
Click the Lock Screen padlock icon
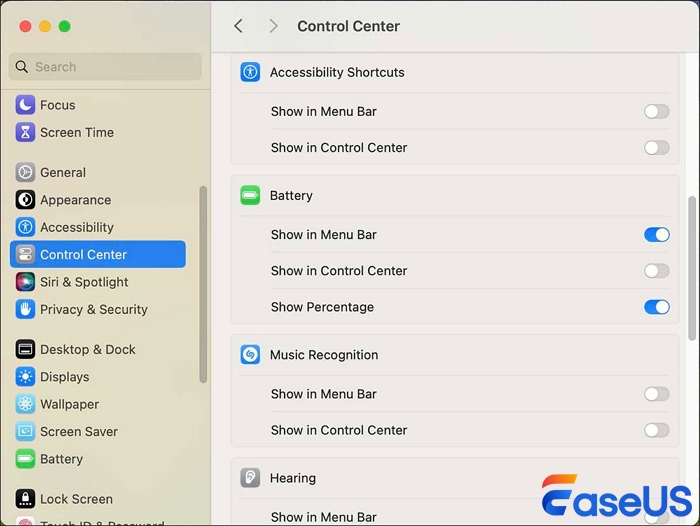(25, 499)
